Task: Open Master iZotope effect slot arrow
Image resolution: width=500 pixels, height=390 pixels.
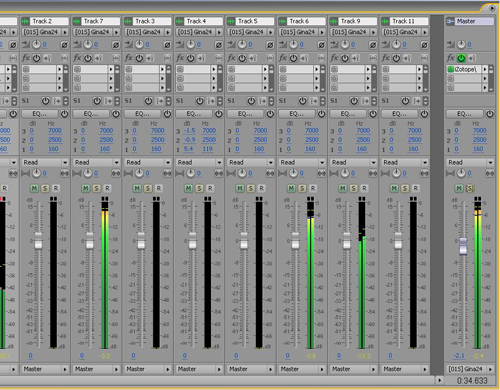Action: tap(485, 69)
